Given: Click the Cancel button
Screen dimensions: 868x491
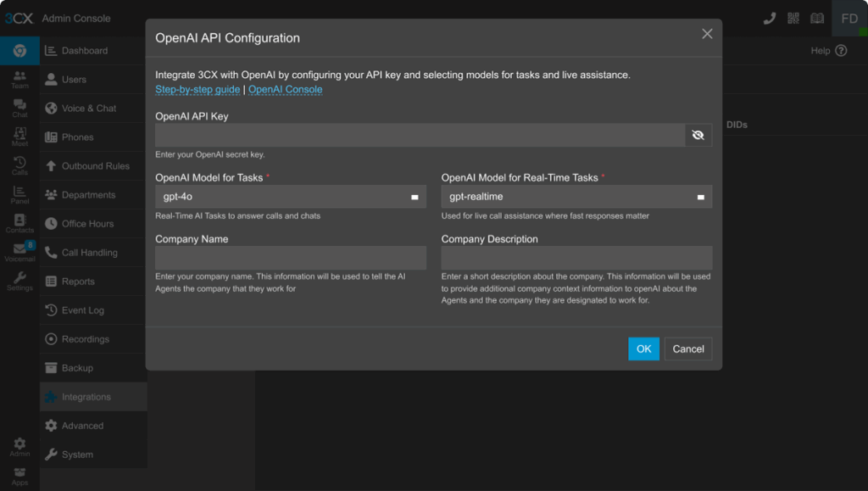Looking at the screenshot, I should click(x=688, y=349).
